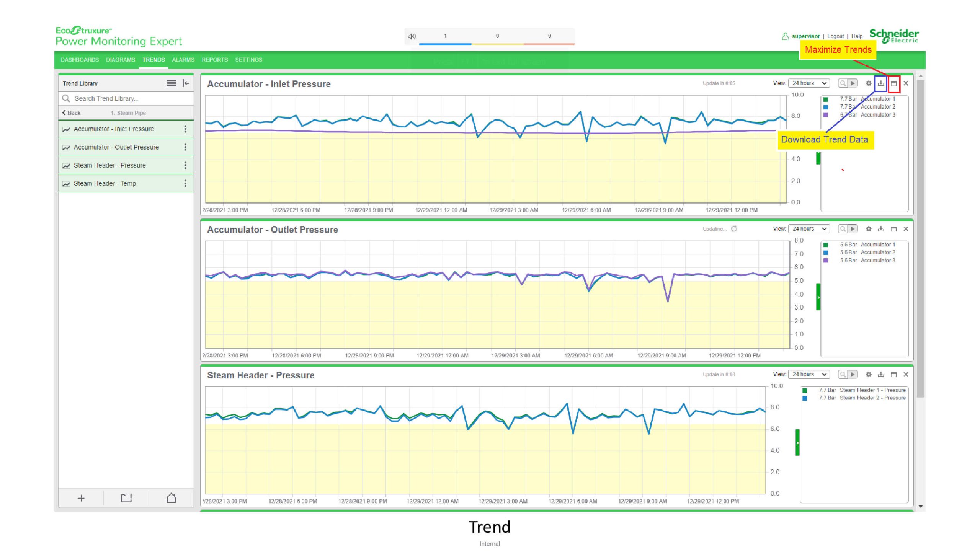Add a new trend with plus icon
The height and width of the screenshot is (551, 980).
tap(81, 498)
